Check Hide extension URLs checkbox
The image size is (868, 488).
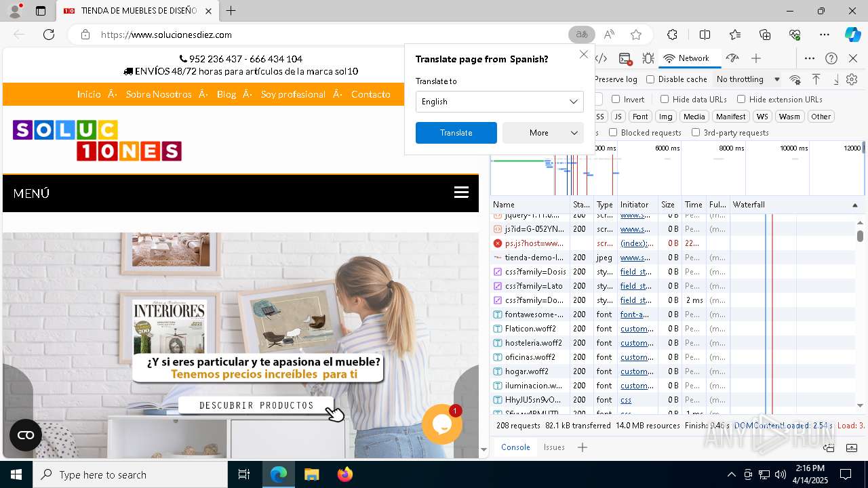point(741,99)
